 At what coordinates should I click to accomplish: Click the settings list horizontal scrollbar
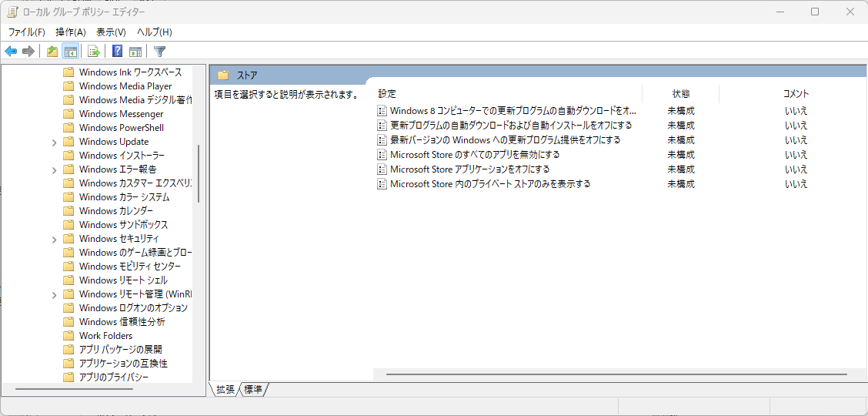tap(616, 374)
